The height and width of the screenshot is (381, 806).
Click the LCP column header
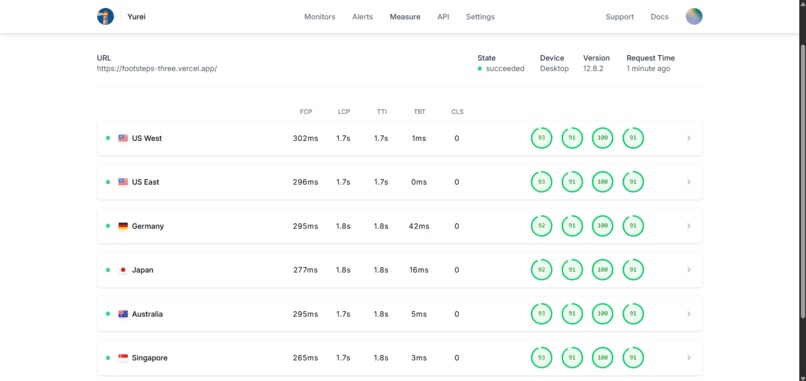pos(343,112)
